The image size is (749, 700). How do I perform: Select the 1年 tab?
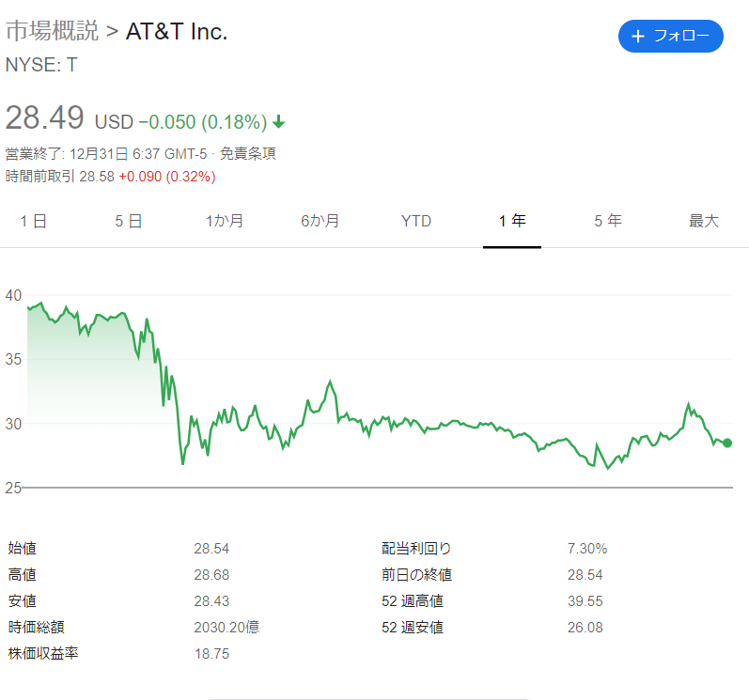(x=512, y=221)
